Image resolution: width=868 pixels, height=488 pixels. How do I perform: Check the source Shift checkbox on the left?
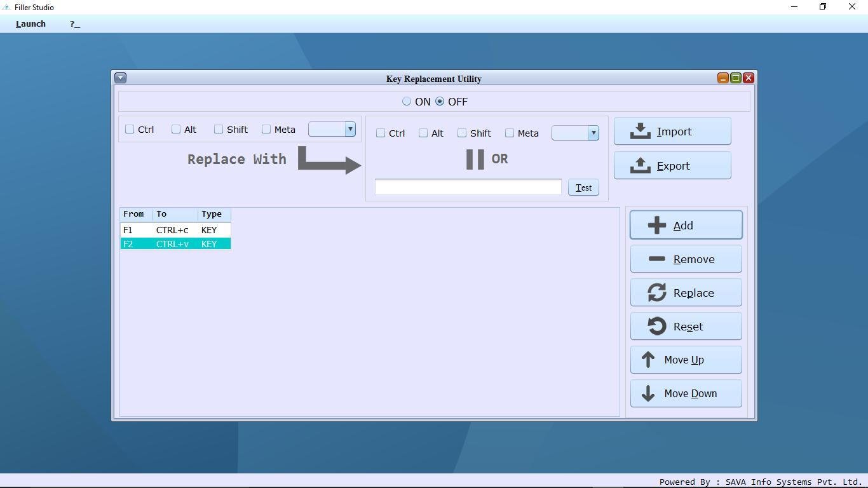pos(219,129)
